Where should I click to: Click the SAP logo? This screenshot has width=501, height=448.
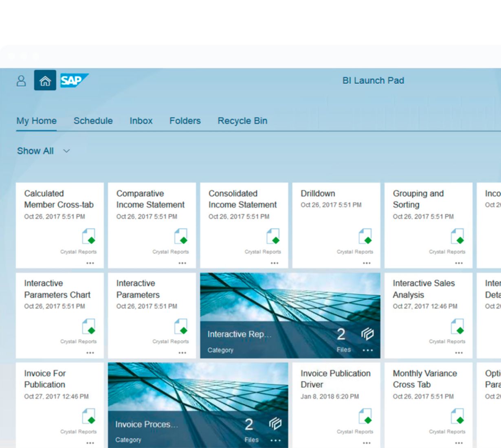[x=74, y=80]
